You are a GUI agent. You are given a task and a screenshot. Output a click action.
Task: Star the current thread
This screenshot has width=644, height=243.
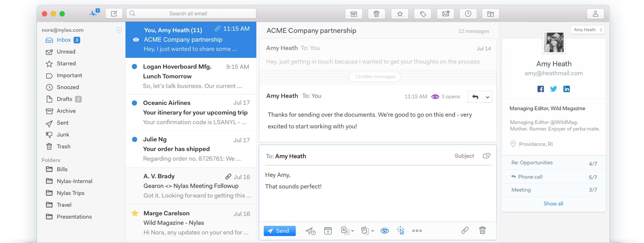tap(400, 14)
